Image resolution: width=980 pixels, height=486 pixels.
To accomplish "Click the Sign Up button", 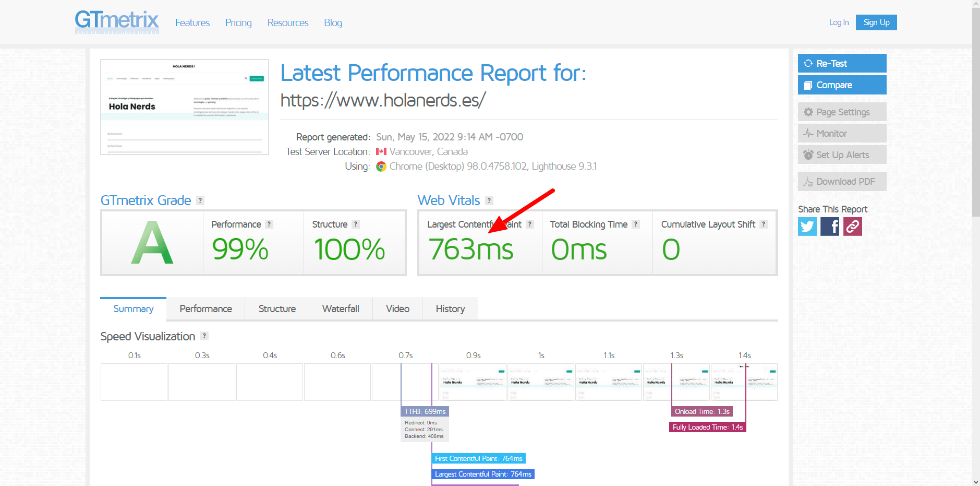I will pyautogui.click(x=876, y=22).
